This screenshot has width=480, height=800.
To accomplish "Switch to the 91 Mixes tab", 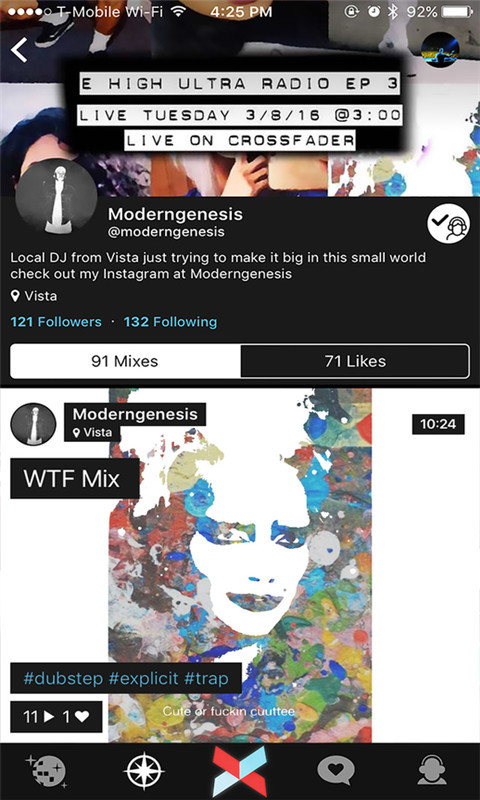I will point(125,361).
